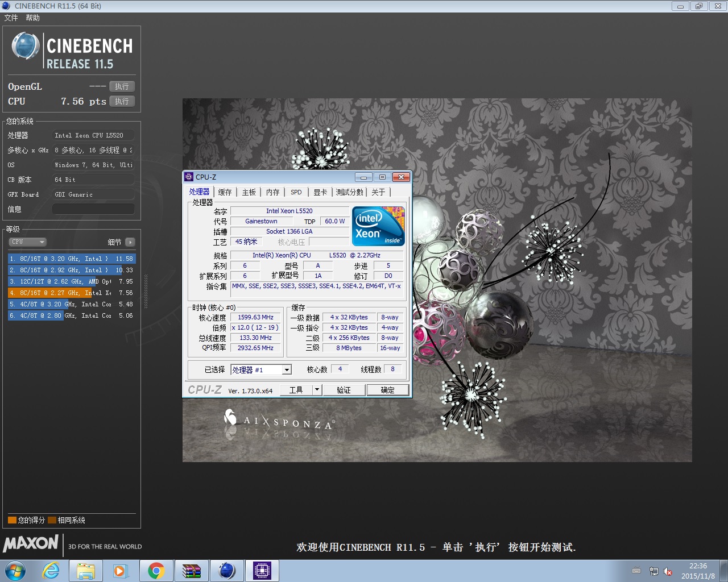Image resolution: width=728 pixels, height=582 pixels.
Task: Click the 核心速度 value 1599.63 MHz
Action: pos(255,318)
